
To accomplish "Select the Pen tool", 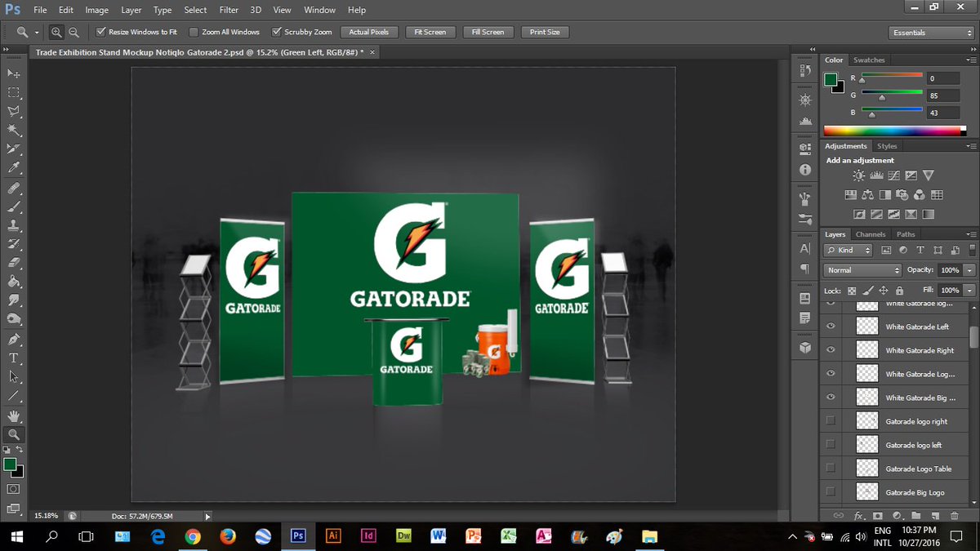I will click(13, 339).
